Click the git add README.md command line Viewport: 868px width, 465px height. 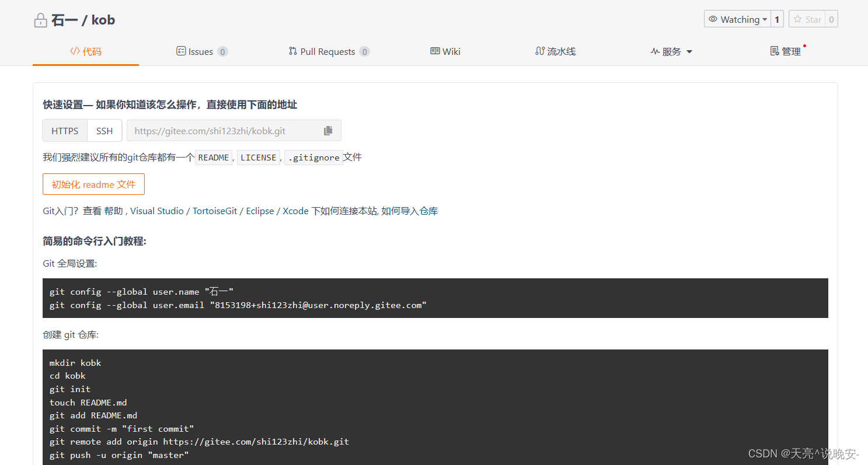[x=93, y=415]
